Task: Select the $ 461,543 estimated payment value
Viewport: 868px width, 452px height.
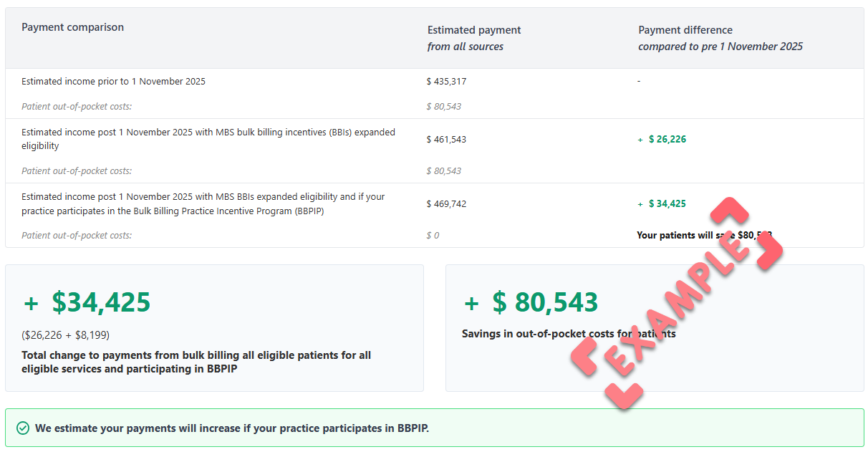Action: click(446, 139)
